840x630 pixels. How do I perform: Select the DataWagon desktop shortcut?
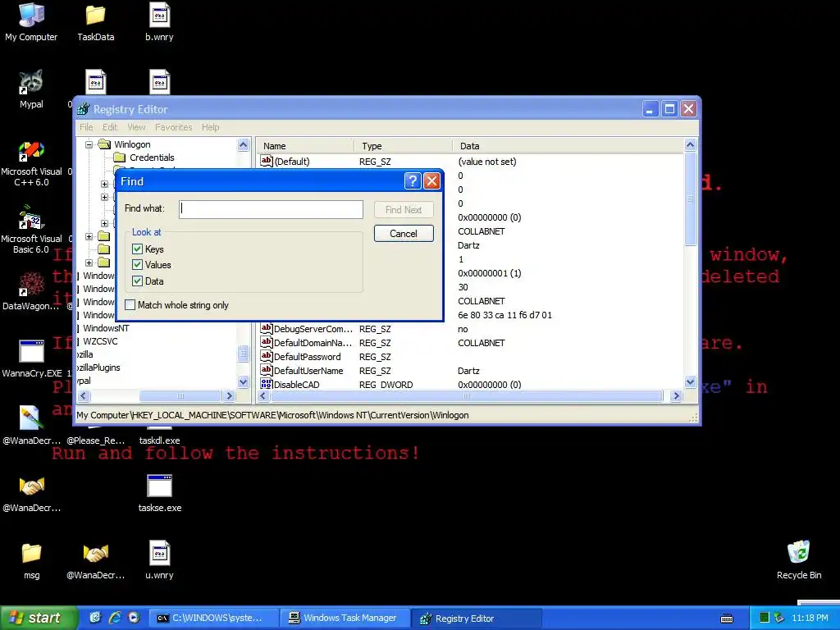(31, 291)
